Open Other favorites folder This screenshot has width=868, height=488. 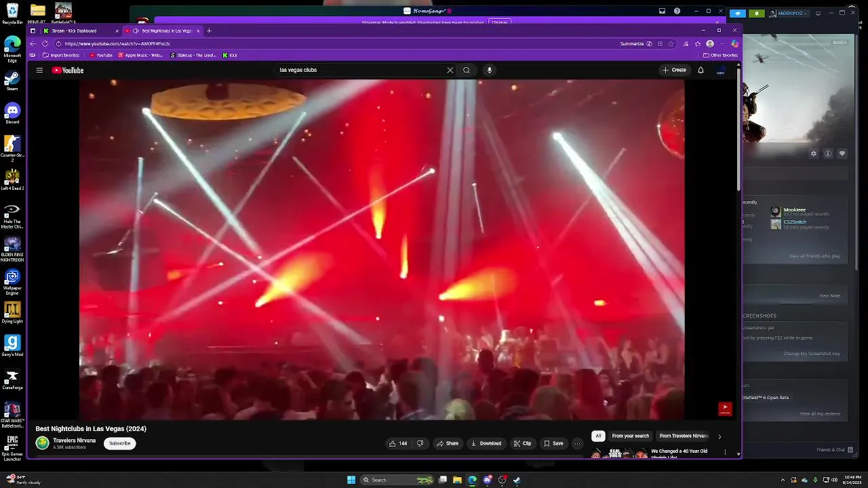720,55
